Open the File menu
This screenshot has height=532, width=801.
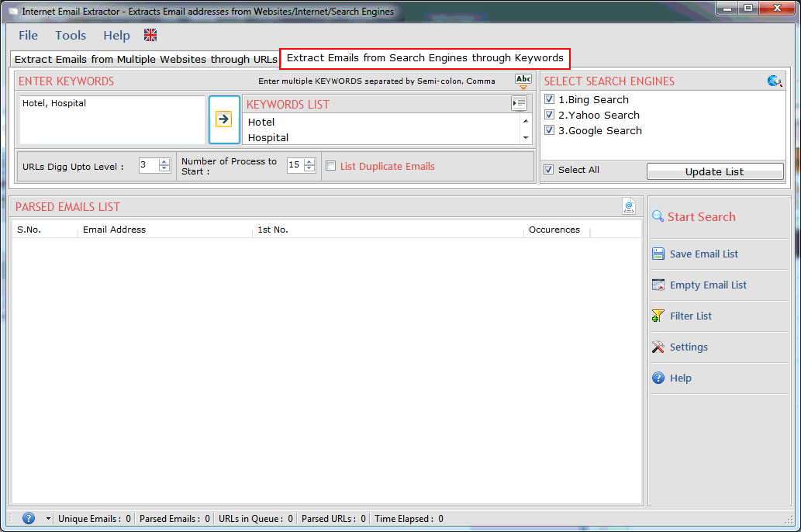pos(28,35)
